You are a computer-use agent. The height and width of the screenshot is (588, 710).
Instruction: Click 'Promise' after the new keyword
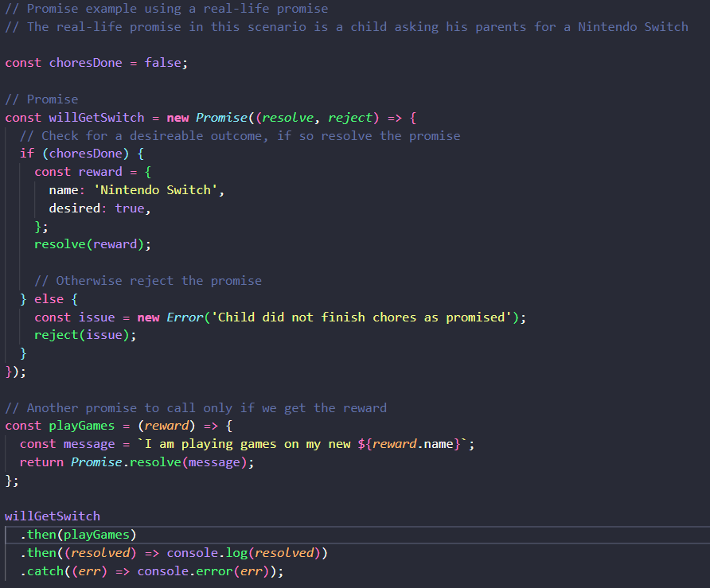pyautogui.click(x=221, y=118)
